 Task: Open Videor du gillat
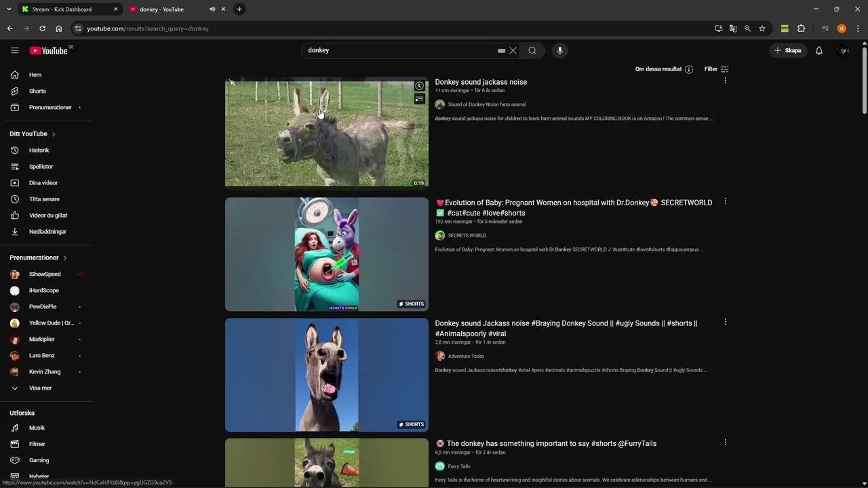[47, 215]
